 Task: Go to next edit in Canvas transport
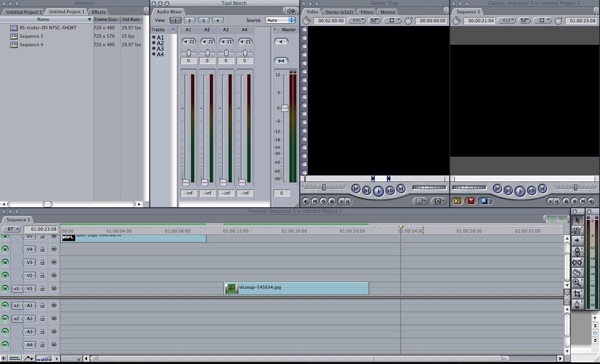pos(542,188)
